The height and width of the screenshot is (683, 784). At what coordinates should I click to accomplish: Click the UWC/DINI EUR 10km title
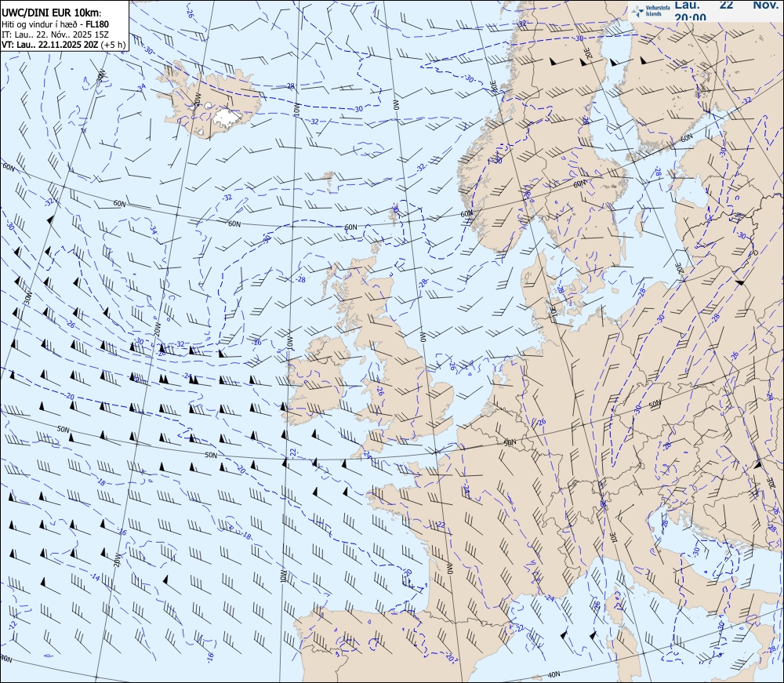51,13
